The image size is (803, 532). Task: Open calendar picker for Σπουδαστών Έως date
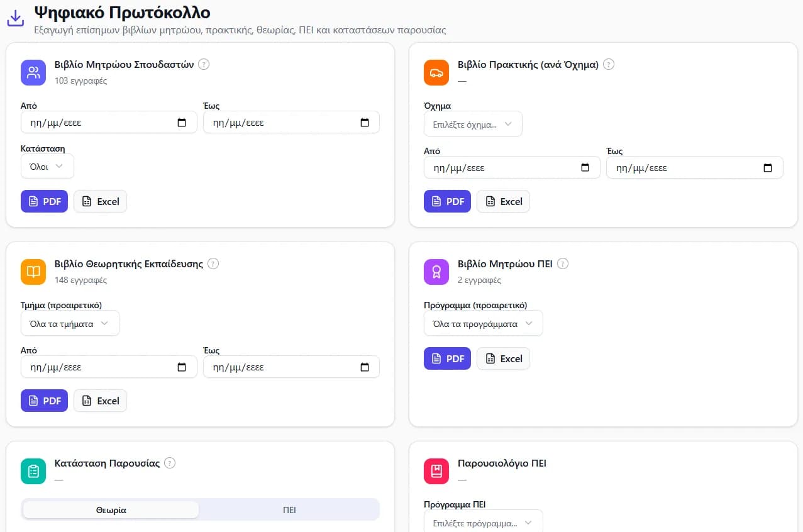point(365,123)
